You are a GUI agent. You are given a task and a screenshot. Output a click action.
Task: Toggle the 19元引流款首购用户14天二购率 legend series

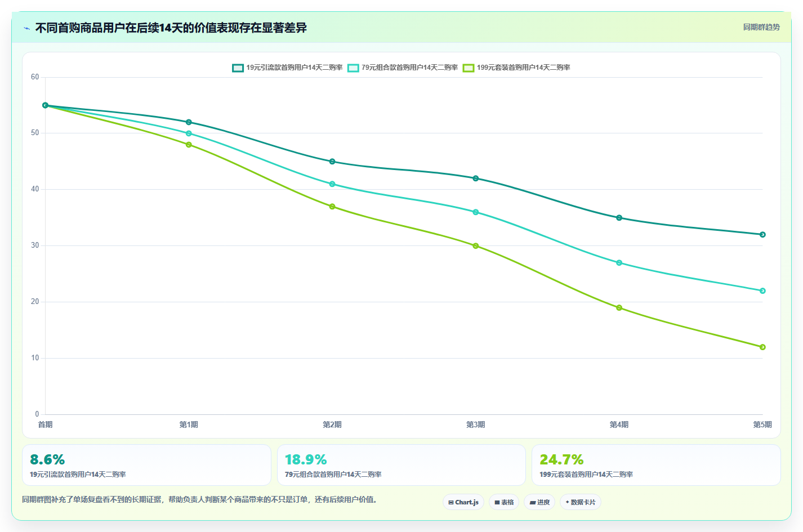287,68
